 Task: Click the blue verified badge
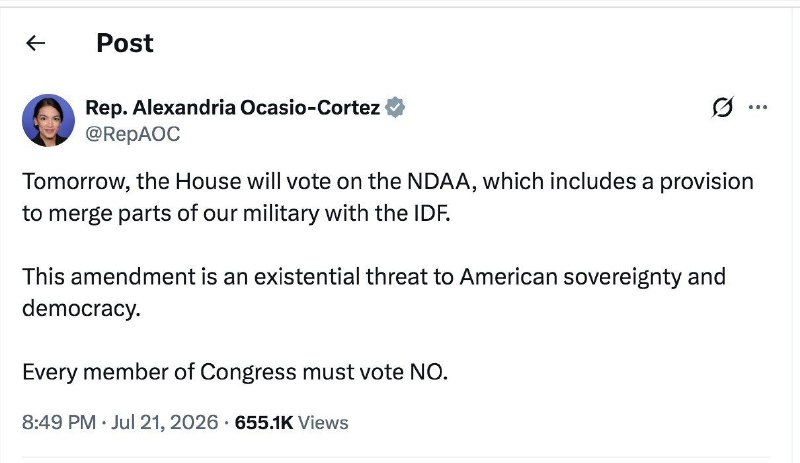394,108
